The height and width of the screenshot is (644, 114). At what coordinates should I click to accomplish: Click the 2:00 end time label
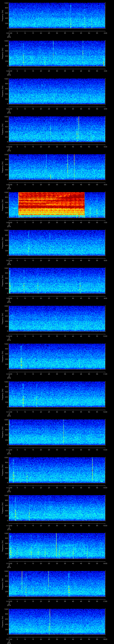pos(105,33)
